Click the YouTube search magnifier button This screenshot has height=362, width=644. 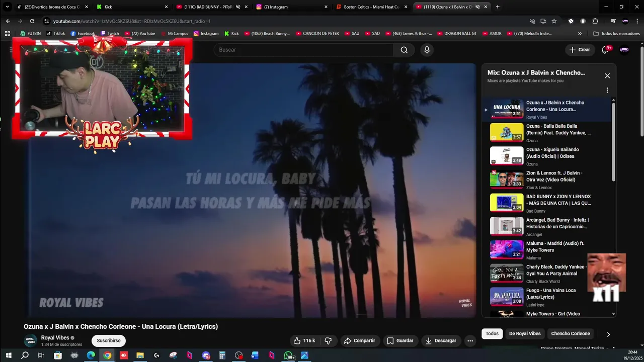coord(404,50)
